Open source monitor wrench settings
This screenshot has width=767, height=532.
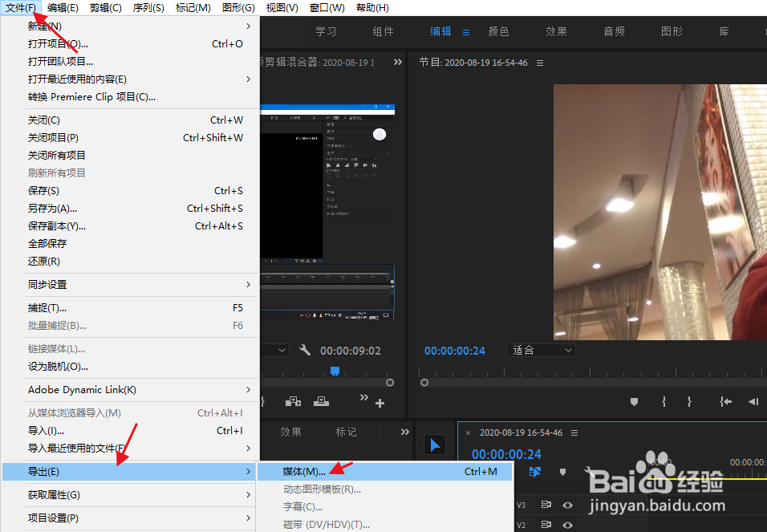(305, 351)
